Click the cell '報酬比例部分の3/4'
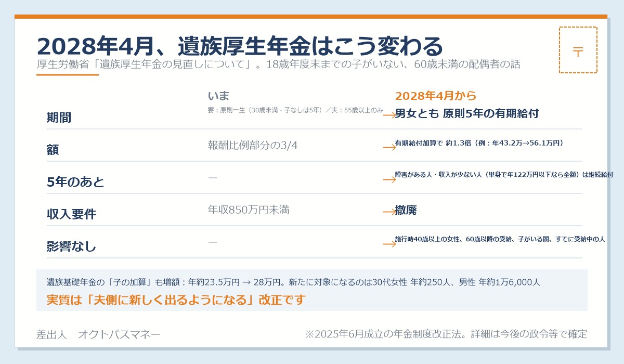Viewport: 624px width, 364px height. pyautogui.click(x=253, y=145)
